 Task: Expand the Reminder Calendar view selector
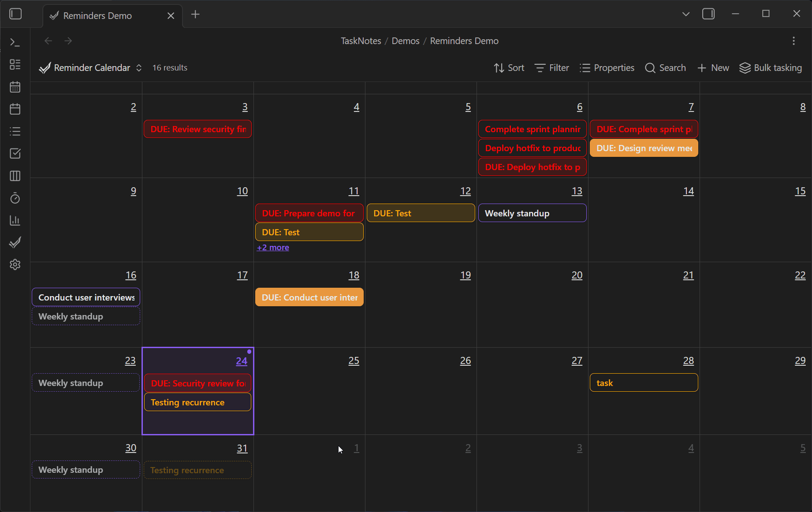(138, 67)
